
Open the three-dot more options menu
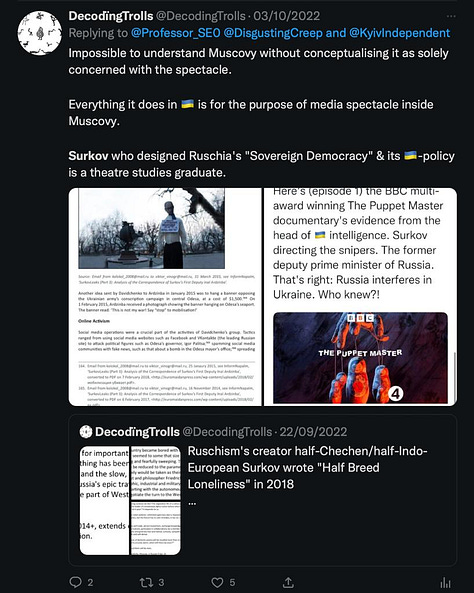(x=451, y=16)
